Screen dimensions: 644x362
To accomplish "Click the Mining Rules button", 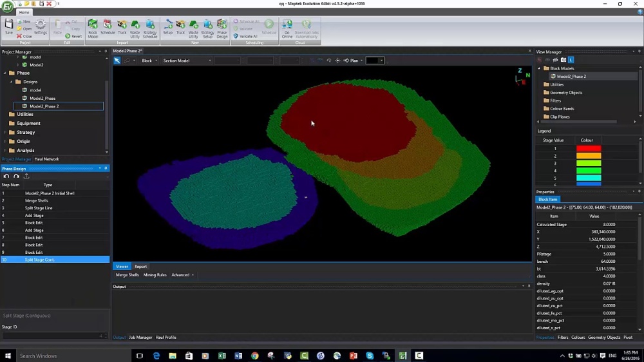I will [155, 275].
